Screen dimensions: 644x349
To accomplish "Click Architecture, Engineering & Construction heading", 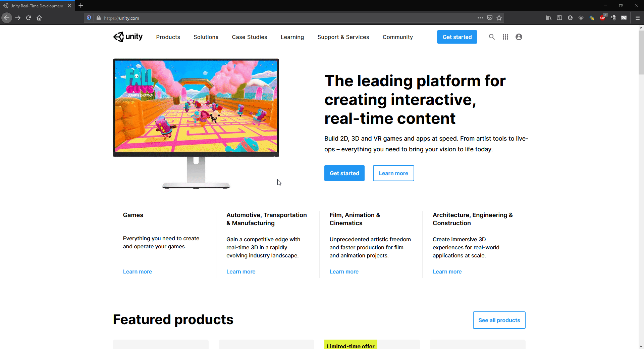I will 473,219.
